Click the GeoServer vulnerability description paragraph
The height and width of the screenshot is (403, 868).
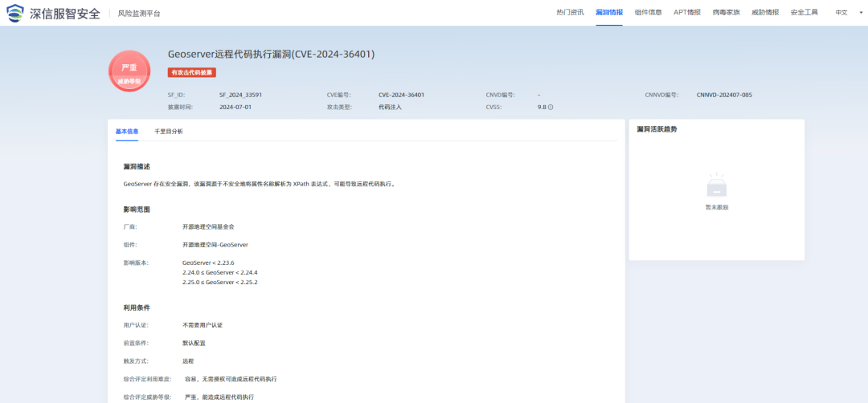[260, 184]
